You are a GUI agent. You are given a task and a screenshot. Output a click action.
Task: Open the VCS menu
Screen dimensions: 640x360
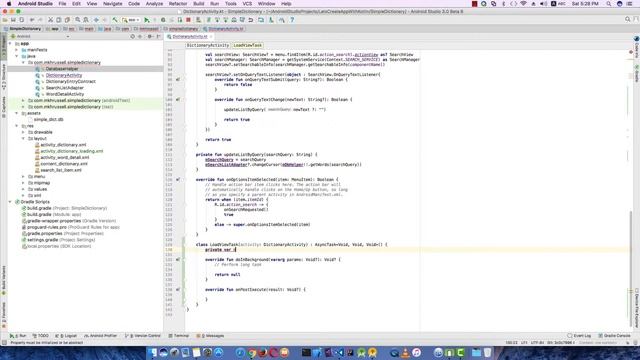247,4
